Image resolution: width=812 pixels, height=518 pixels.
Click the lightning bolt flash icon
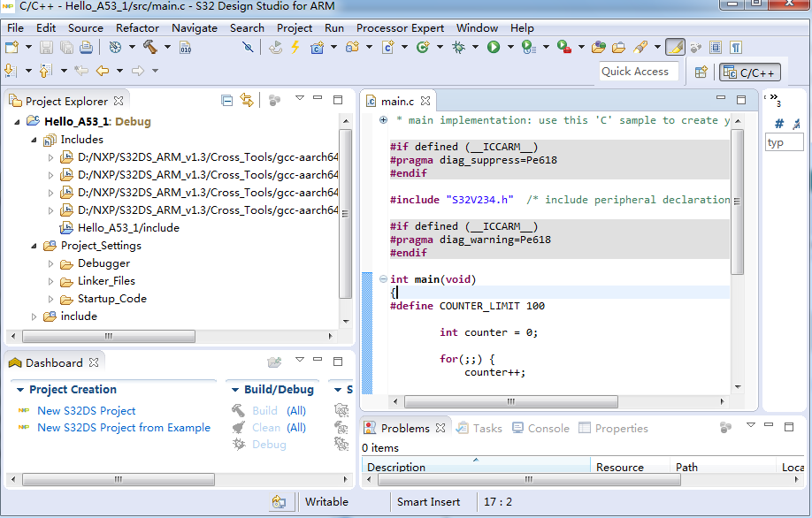click(295, 47)
